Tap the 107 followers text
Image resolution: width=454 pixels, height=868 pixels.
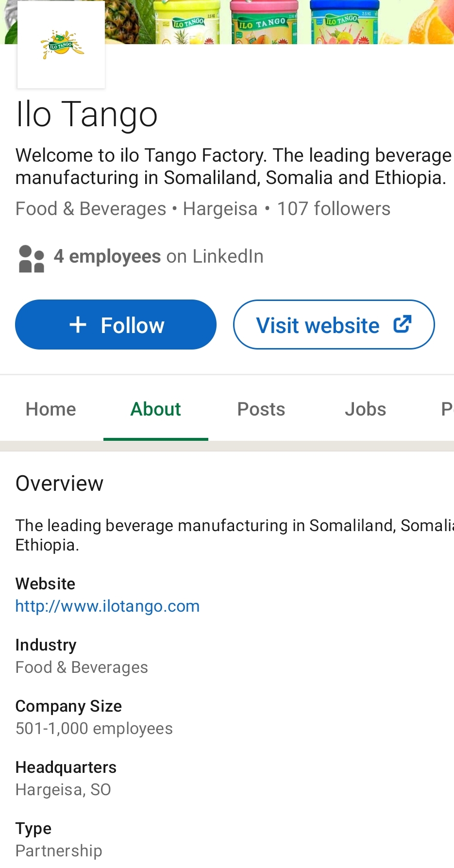334,209
